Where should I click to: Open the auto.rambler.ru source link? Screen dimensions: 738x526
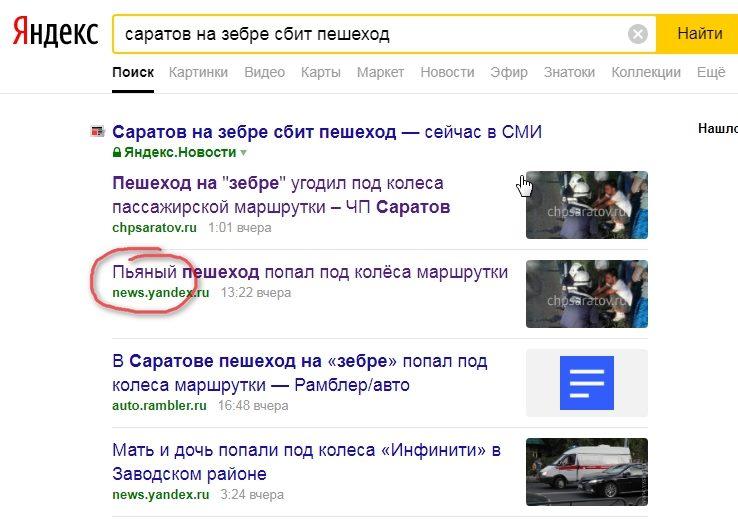pos(159,406)
